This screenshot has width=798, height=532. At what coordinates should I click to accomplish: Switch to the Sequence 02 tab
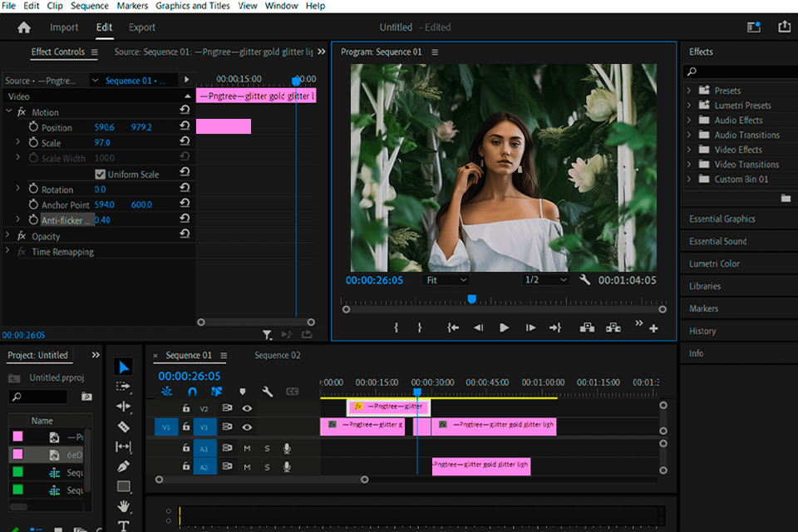278,355
